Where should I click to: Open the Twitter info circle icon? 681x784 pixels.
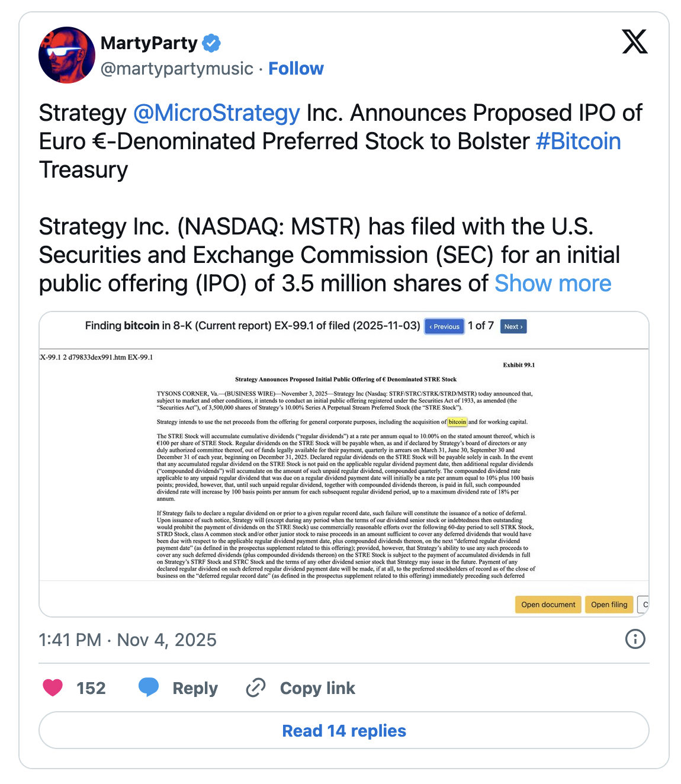point(635,639)
